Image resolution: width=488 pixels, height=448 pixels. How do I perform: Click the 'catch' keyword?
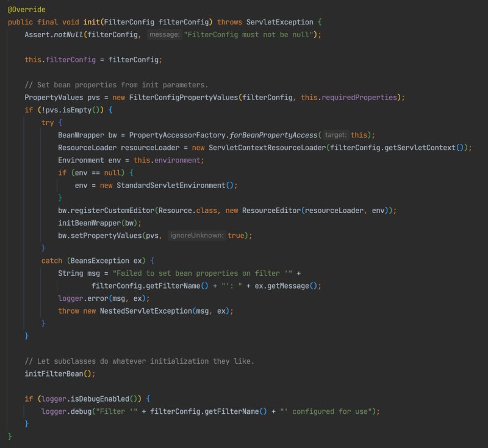(x=52, y=261)
